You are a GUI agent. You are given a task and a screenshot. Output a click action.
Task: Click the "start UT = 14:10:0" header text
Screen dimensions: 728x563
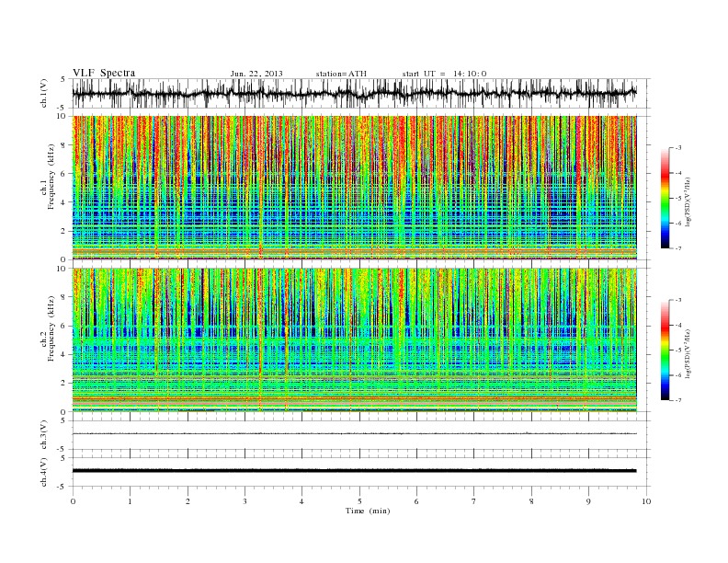tap(444, 74)
